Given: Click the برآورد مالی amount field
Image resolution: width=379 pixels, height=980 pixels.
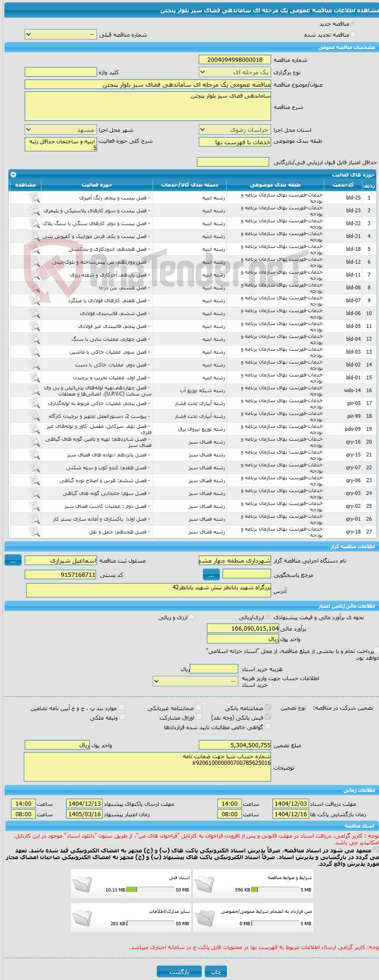Looking at the screenshot, I should [243, 628].
